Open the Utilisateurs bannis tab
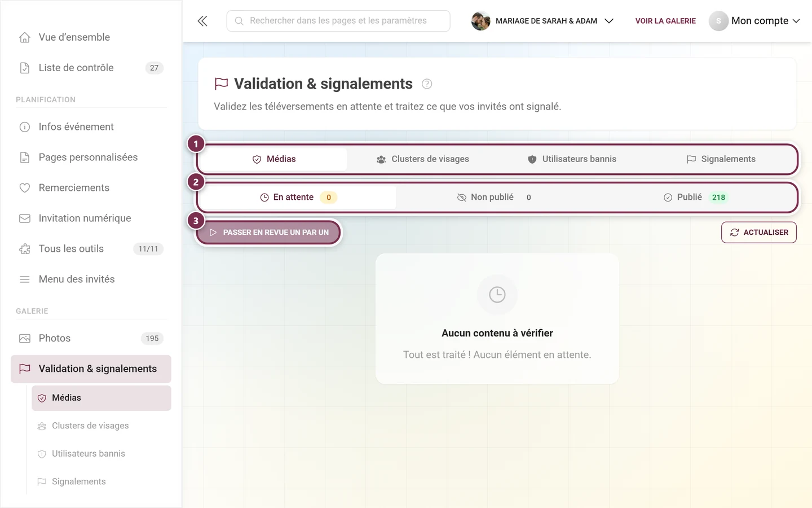 click(x=572, y=159)
